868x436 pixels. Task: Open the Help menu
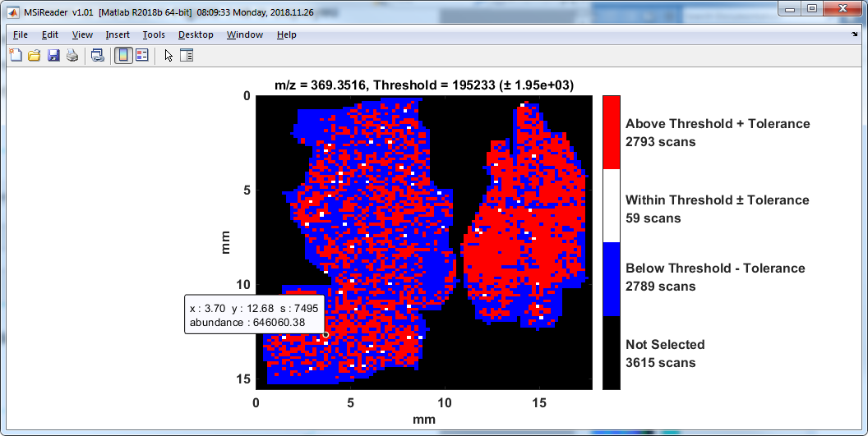(286, 34)
